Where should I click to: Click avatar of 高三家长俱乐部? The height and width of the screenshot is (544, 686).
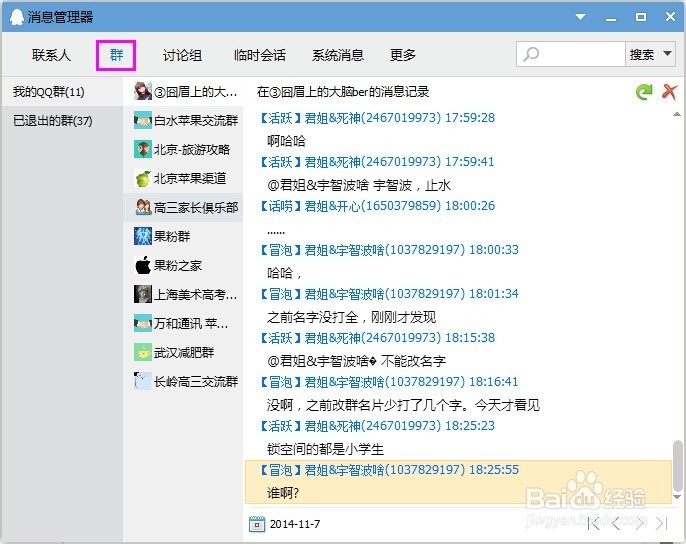[143, 207]
